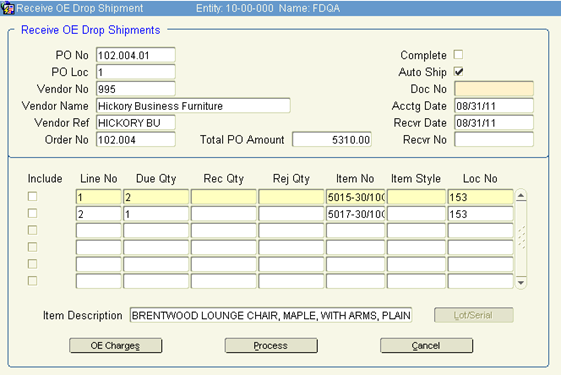Click Rec Qty cell for line 2
Screen dimensions: 561x375
(x=224, y=214)
